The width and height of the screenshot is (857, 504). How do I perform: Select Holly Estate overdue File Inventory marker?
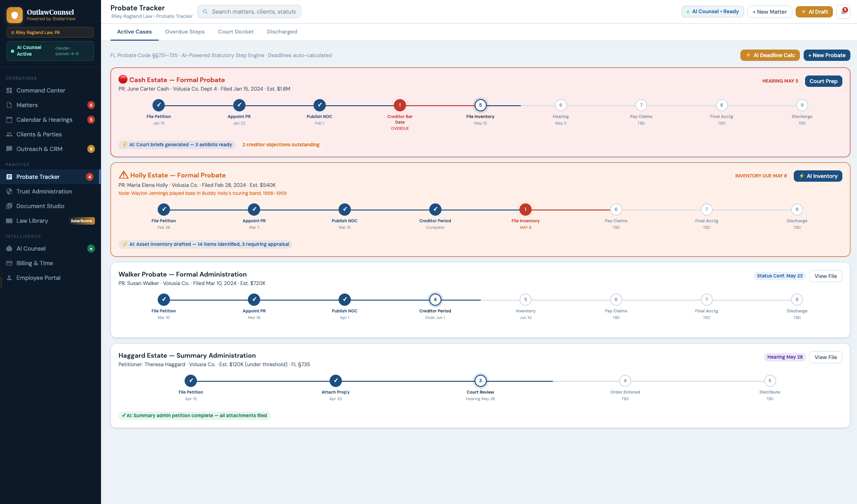525,210
